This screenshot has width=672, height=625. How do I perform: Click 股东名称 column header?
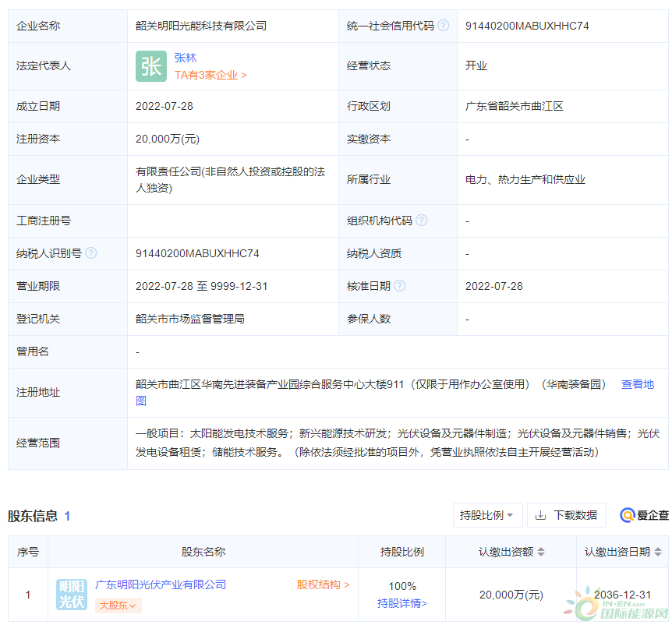pos(203,552)
